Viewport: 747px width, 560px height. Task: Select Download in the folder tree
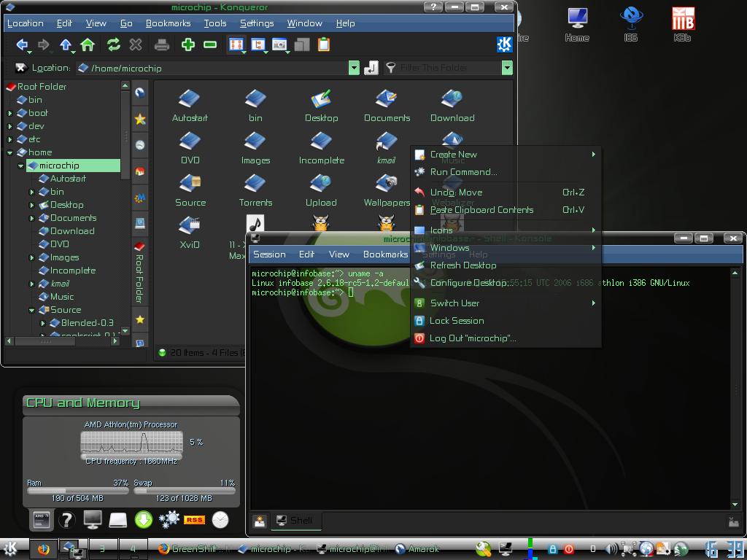pos(72,231)
